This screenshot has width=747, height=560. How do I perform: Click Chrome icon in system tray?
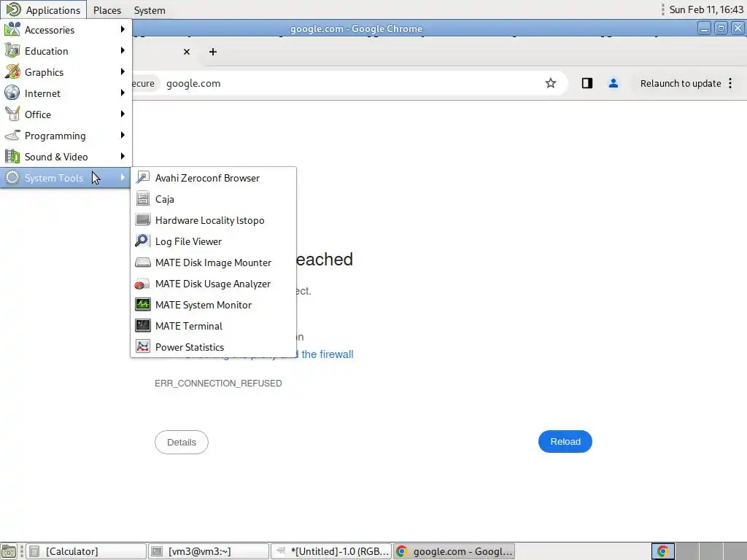[x=662, y=551]
